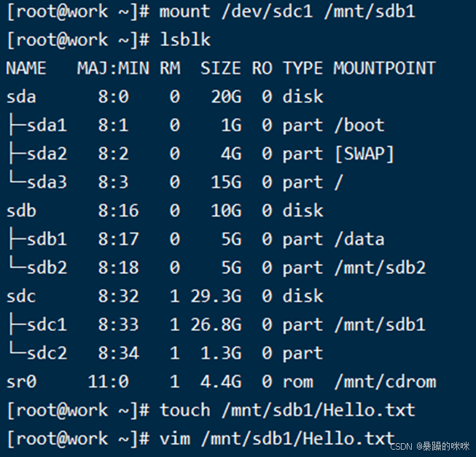Select the sda2 partition name
Screen dimensions: 476x457
pos(47,154)
